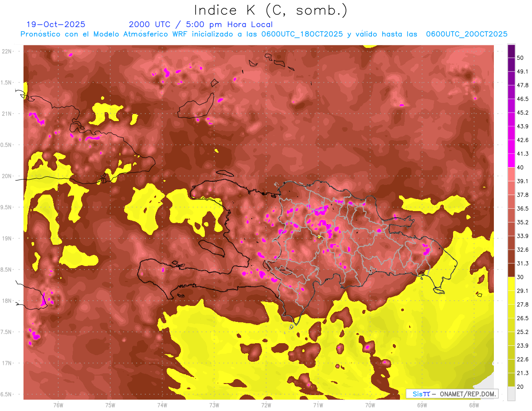Click the "68W" longitude label

point(474,405)
